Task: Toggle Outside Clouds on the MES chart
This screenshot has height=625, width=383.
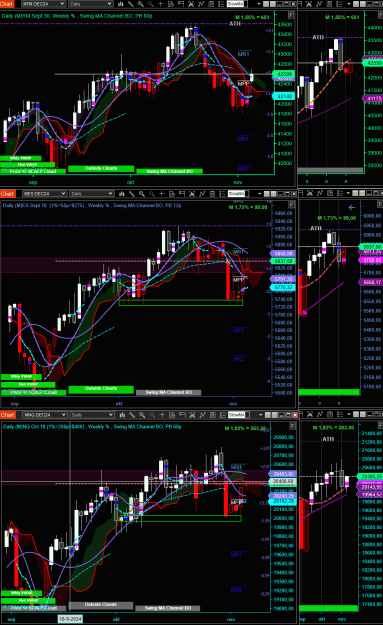Action: pyautogui.click(x=101, y=389)
